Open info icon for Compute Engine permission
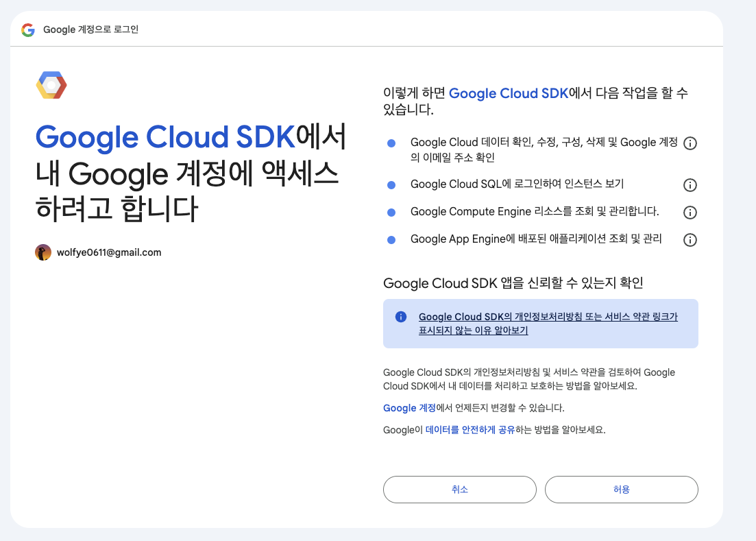Screen dimensions: 756x541 click(690, 212)
